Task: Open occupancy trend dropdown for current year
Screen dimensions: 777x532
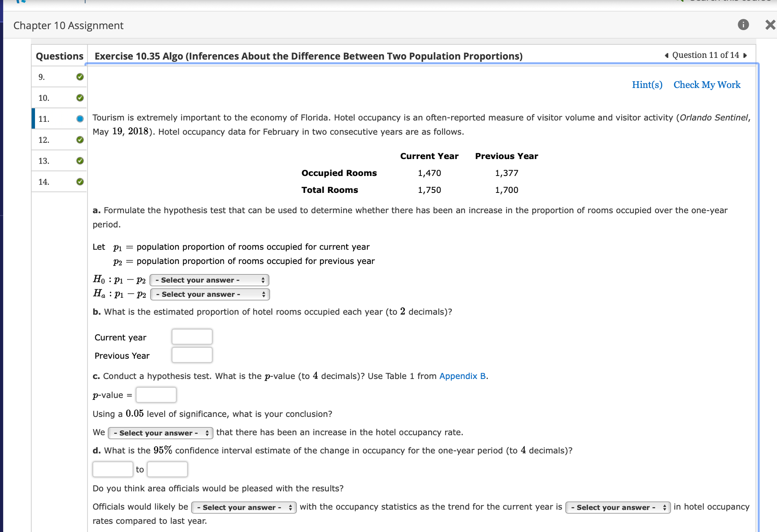Action: click(x=617, y=507)
